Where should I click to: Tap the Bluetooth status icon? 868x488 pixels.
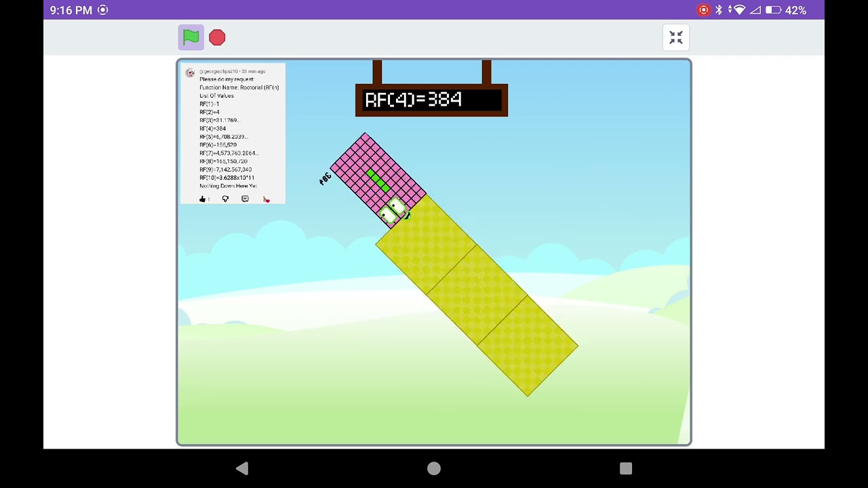point(719,10)
